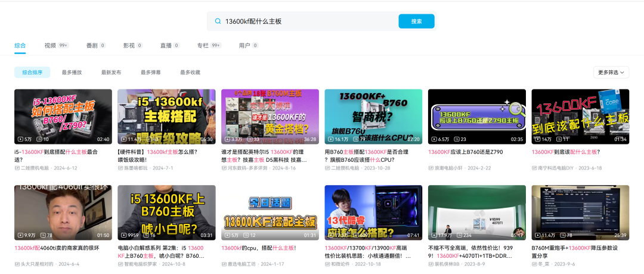Sort results by 最多弹幕

pyautogui.click(x=151, y=72)
